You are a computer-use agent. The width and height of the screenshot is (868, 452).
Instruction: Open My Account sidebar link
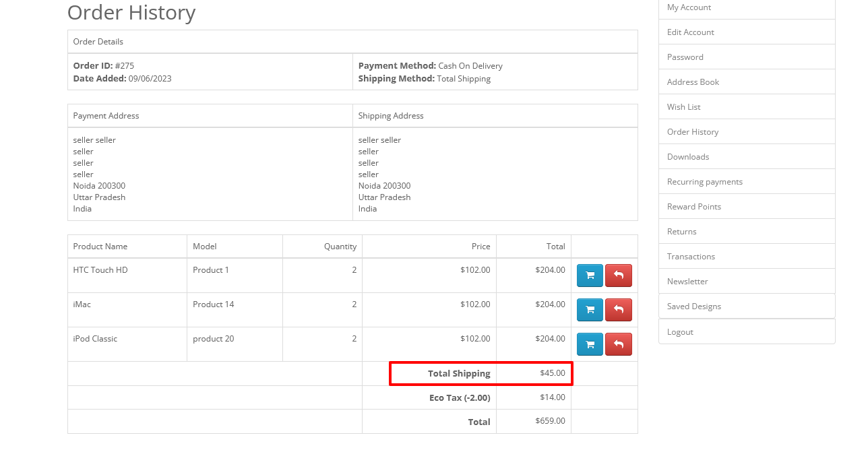pos(747,7)
